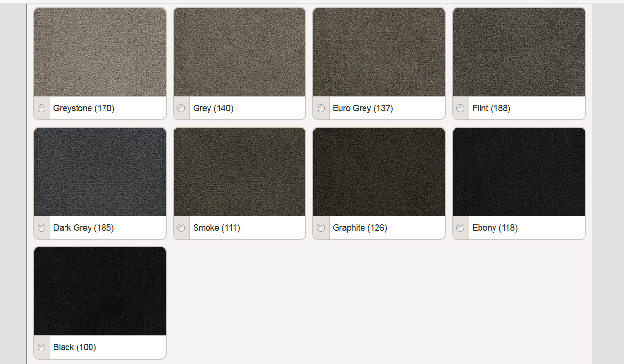The image size is (624, 364).
Task: Click the "Greystone (170)" label text
Action: coord(84,108)
